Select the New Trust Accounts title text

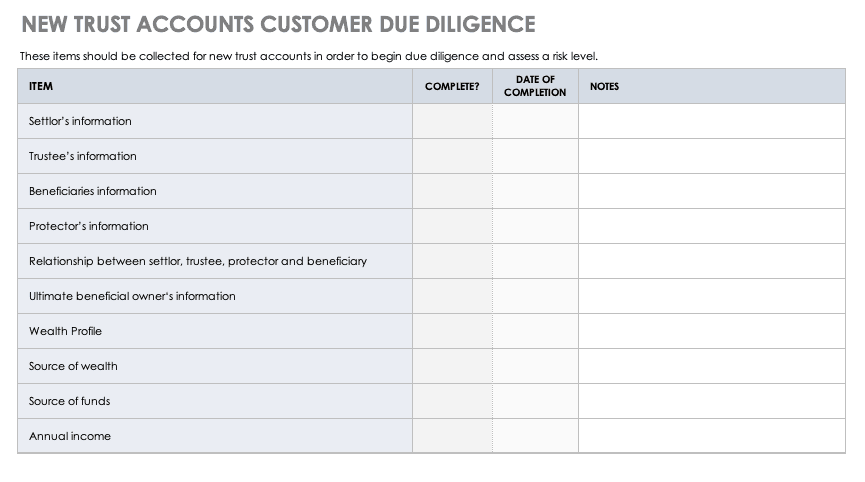[278, 25]
